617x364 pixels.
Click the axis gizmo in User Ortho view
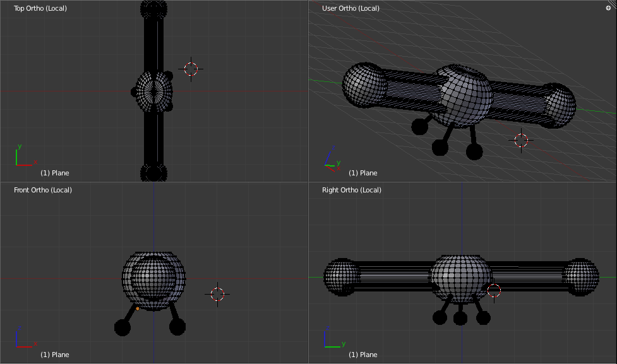(332, 160)
